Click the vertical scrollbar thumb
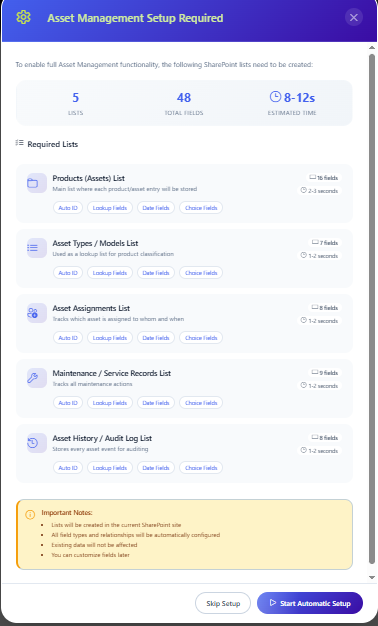 [372, 309]
